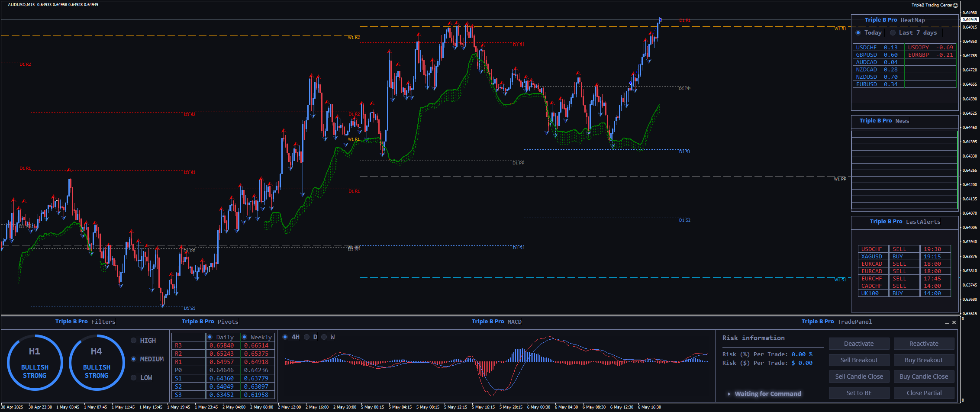Minimize the Triple B Pro TradePanel

947,323
